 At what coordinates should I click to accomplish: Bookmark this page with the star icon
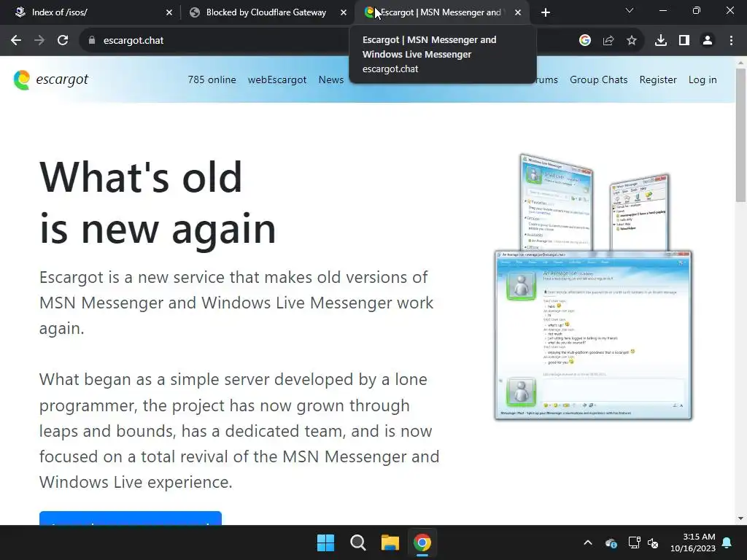click(632, 41)
